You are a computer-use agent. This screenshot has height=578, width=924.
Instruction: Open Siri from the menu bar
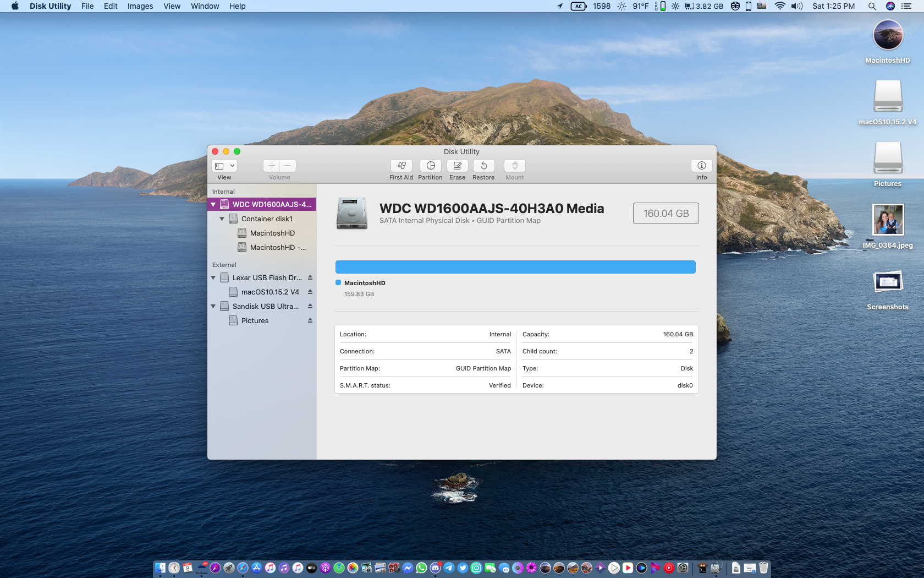[x=890, y=6]
